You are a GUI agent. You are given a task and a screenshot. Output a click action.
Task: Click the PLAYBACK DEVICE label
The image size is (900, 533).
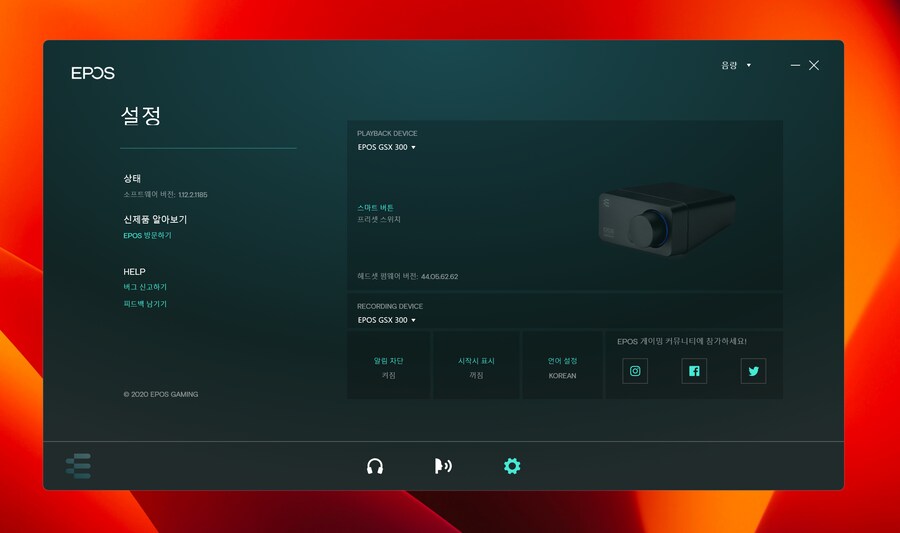[387, 133]
